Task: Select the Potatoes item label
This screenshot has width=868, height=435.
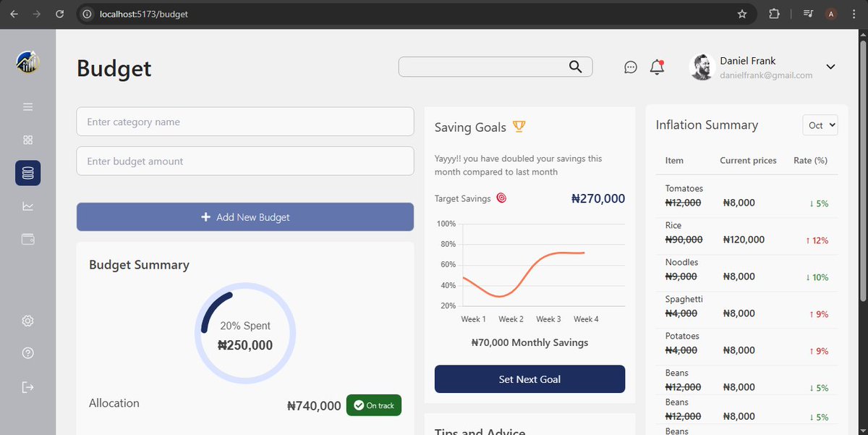Action: pyautogui.click(x=683, y=336)
